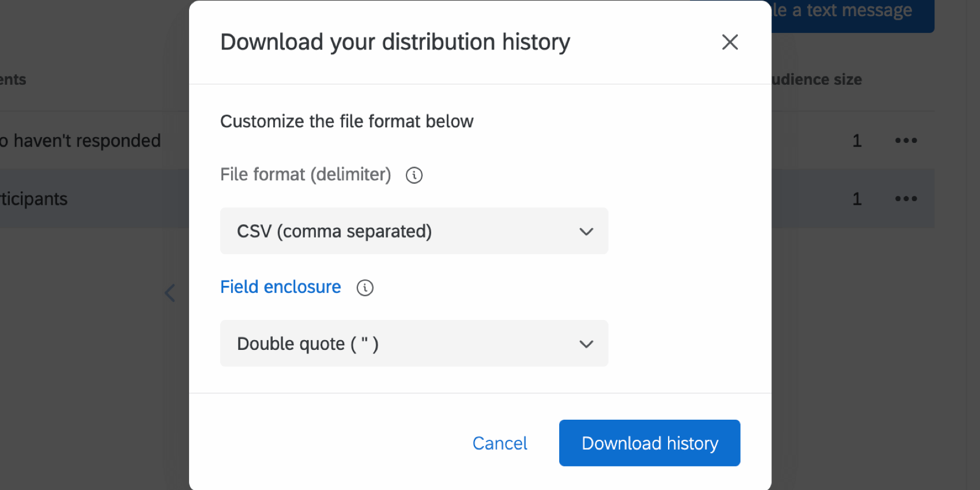Open the field enclosure dropdown
Viewport: 980px width, 490px height.
click(414, 344)
